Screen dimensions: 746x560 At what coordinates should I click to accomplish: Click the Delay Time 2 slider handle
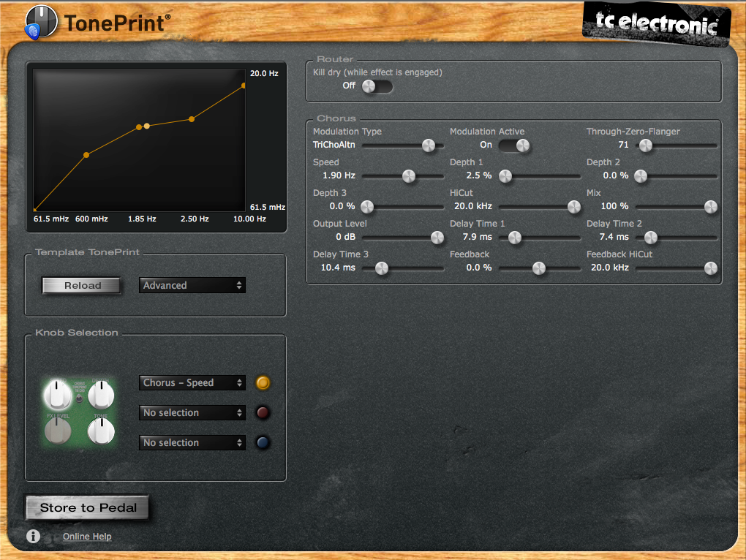pos(651,238)
